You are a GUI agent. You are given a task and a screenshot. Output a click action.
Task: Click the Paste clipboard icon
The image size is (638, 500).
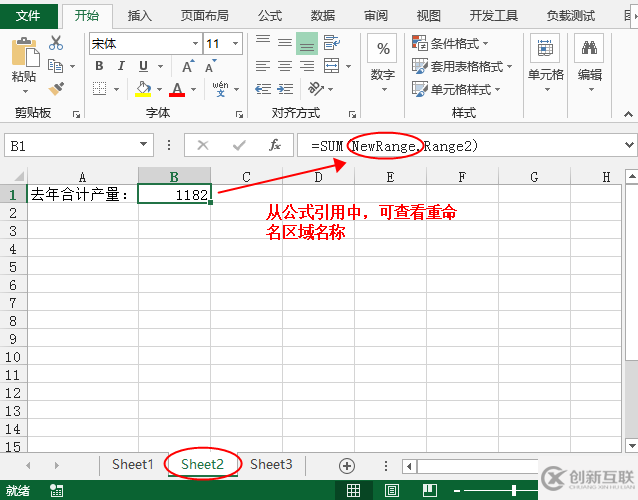[25, 52]
